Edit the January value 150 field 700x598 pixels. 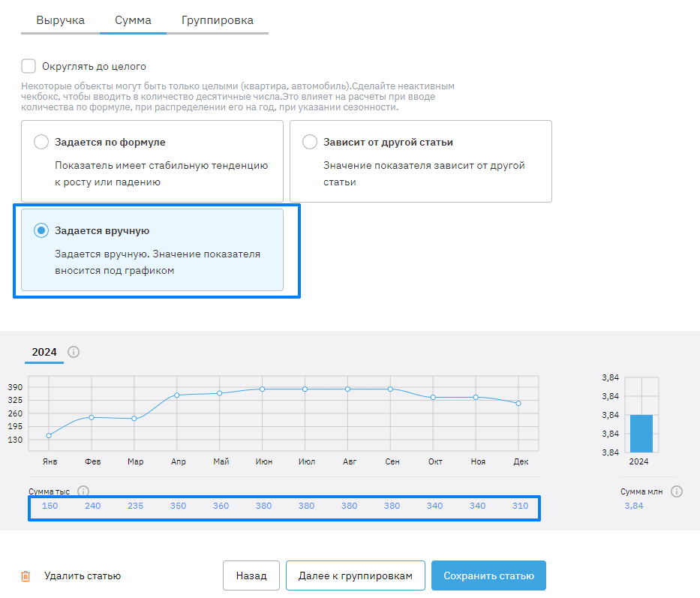point(50,506)
